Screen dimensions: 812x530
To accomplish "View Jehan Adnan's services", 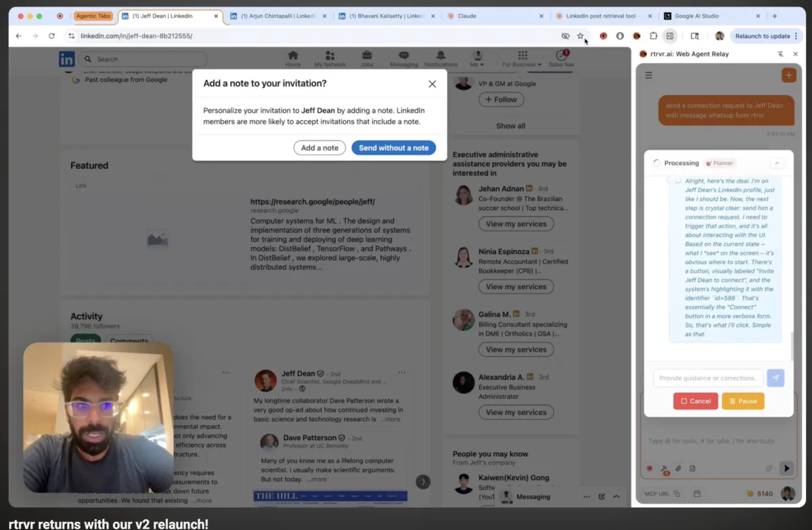I will pyautogui.click(x=516, y=224).
